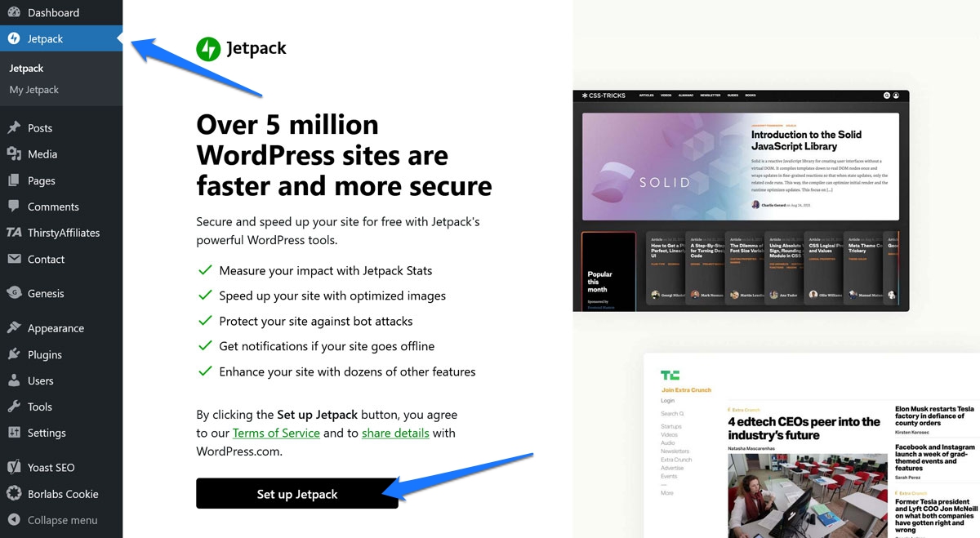980x538 pixels.
Task: Click the green Jetpack logo icon
Action: point(208,49)
